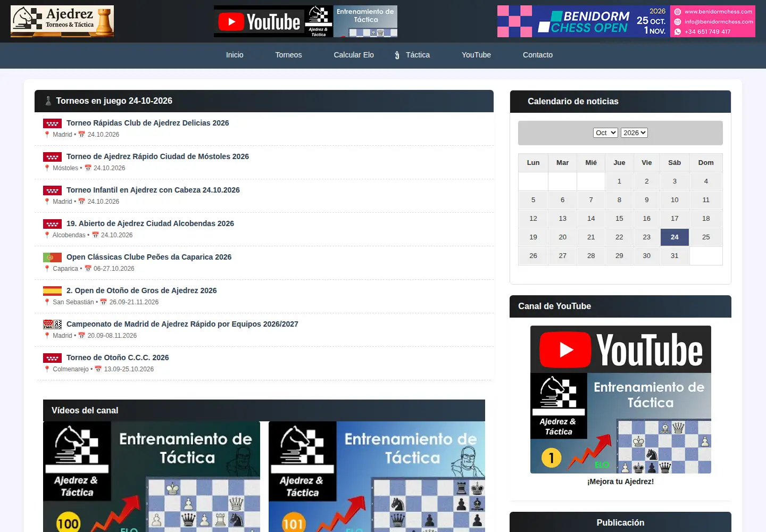766x532 pixels.
Task: Click the Madrid flag beside Torneo de Otoño C.C.C.
Action: [x=52, y=358]
